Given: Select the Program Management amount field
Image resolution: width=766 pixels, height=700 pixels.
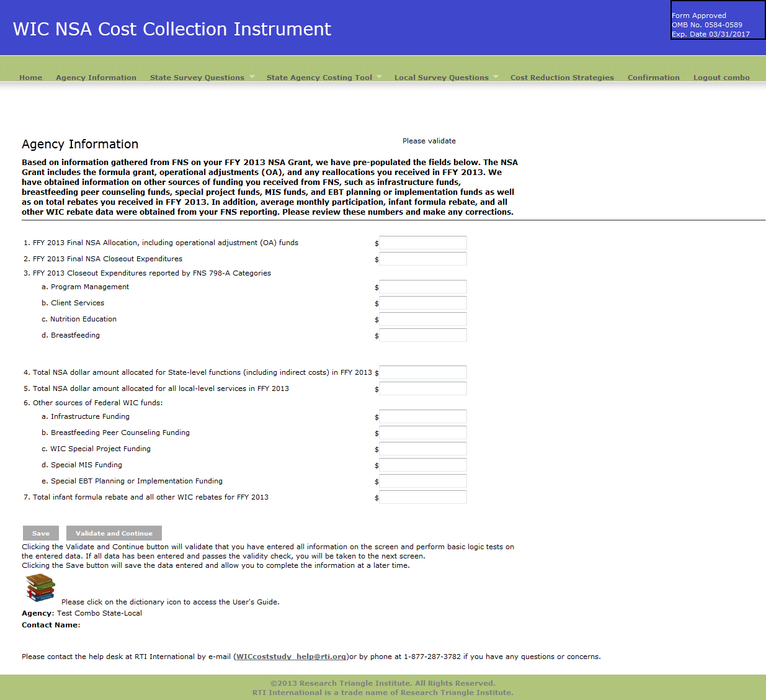Looking at the screenshot, I should pyautogui.click(x=423, y=287).
